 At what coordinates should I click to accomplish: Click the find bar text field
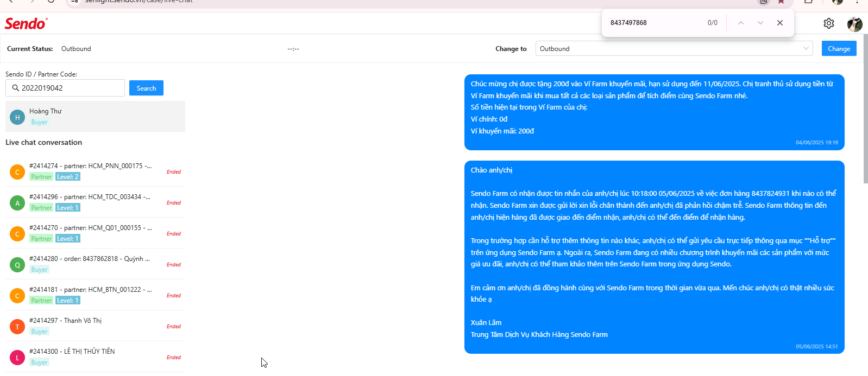click(655, 23)
